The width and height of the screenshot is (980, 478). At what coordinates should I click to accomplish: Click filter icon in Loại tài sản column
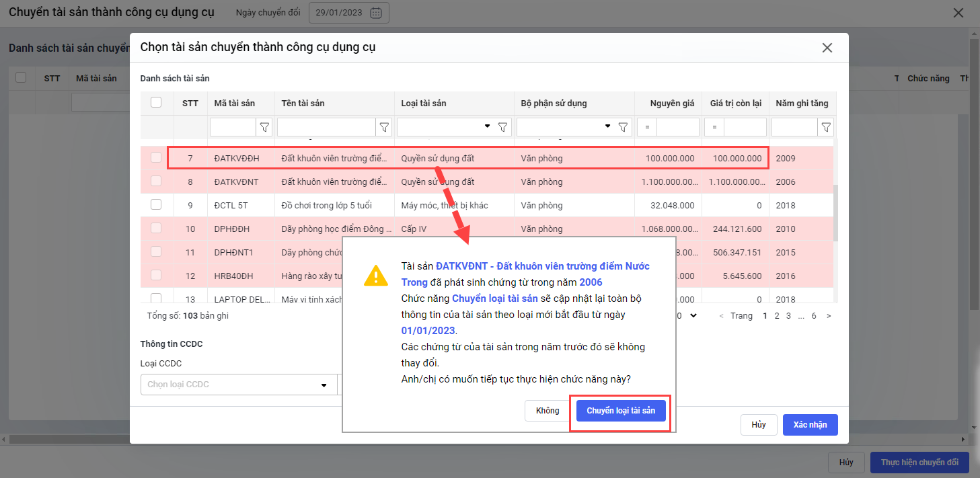tap(502, 127)
